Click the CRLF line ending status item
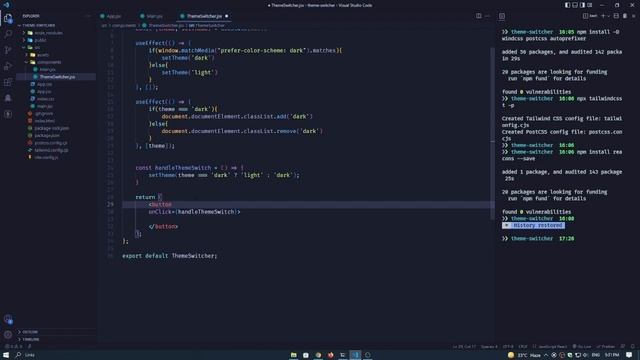 click(523, 347)
